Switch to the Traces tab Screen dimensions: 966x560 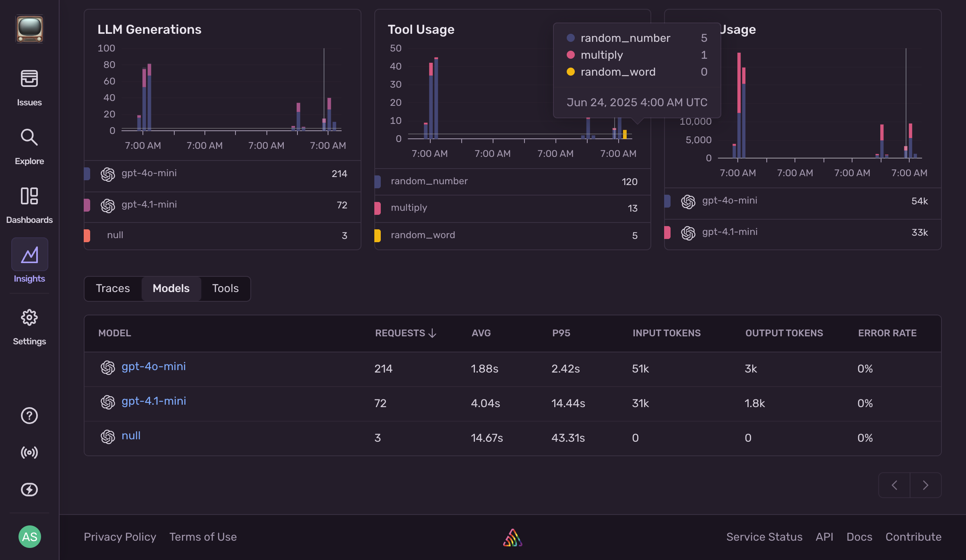(113, 288)
